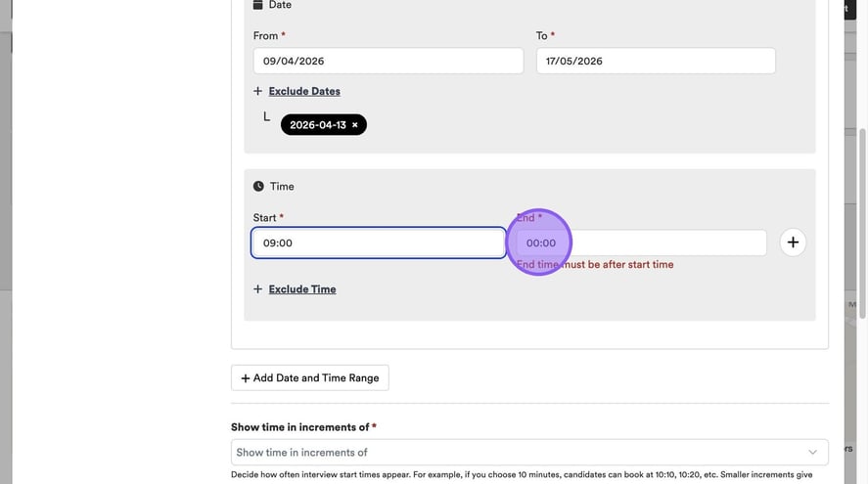Click the End time validation error message

[x=595, y=265]
